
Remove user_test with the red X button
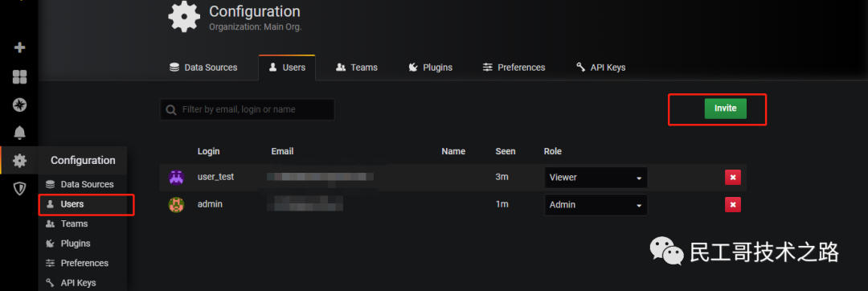point(733,178)
